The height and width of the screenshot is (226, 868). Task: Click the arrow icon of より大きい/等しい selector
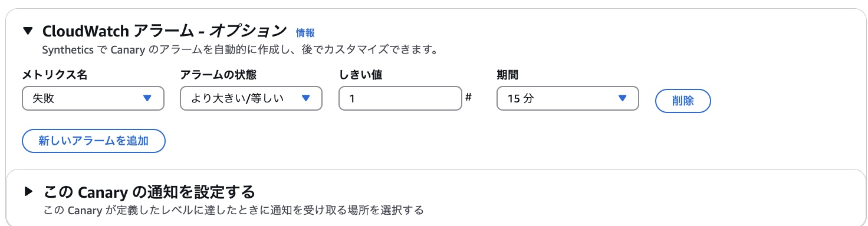click(x=305, y=98)
